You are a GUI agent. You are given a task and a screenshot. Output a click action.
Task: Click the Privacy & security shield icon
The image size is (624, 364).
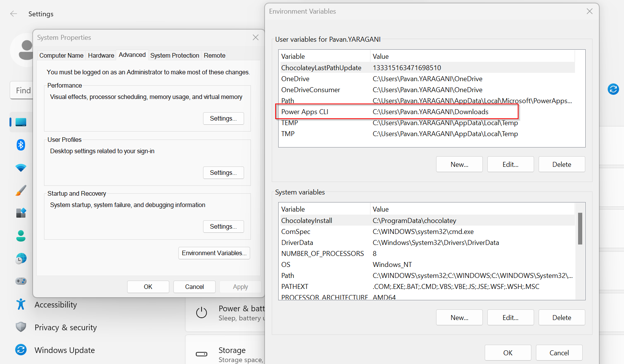point(21,327)
